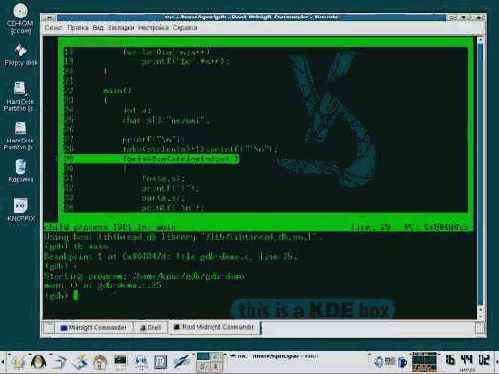The height and width of the screenshot is (374, 499).
Task: Open the Справка menu in Konsole
Action: pos(185,28)
